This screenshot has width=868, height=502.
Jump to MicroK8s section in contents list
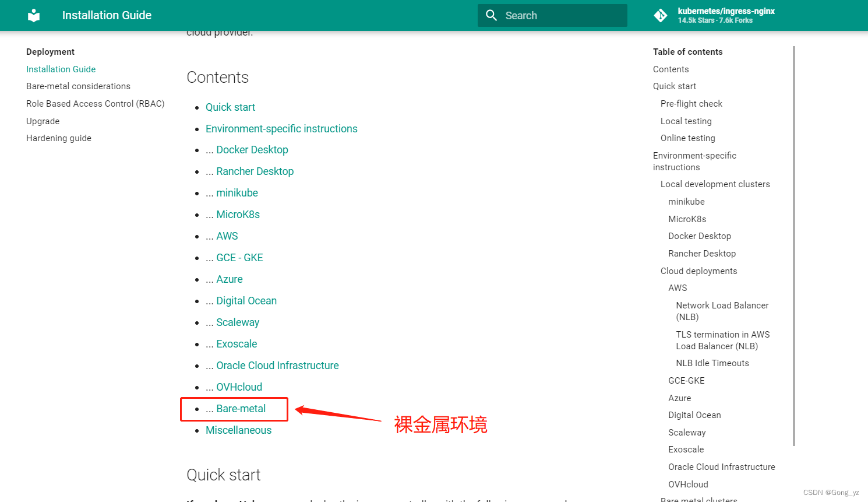click(x=238, y=215)
